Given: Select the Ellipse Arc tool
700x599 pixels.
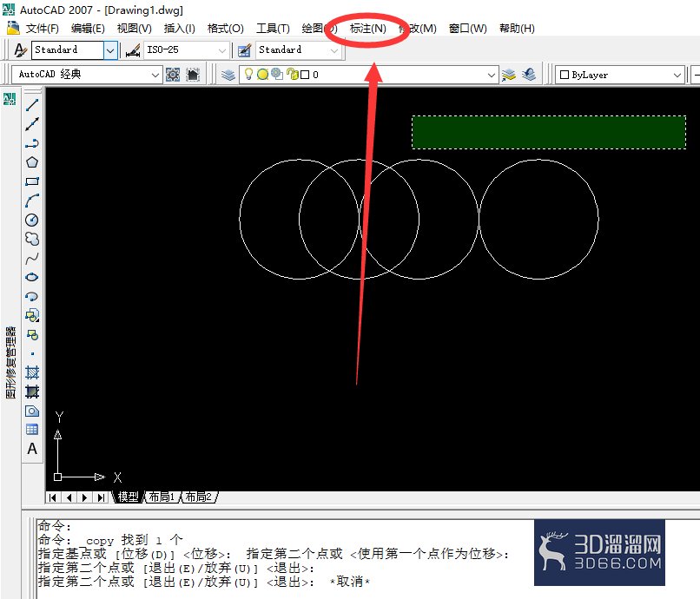Looking at the screenshot, I should (x=32, y=296).
